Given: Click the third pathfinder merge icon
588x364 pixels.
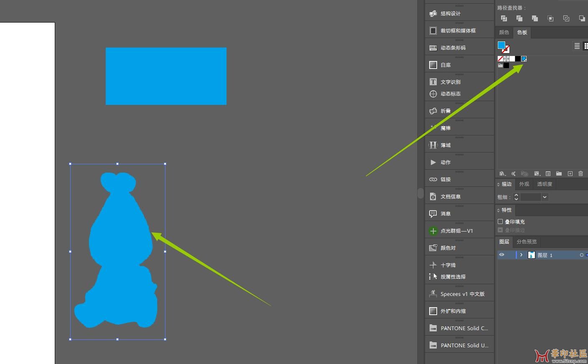Looking at the screenshot, I should pyautogui.click(x=535, y=18).
